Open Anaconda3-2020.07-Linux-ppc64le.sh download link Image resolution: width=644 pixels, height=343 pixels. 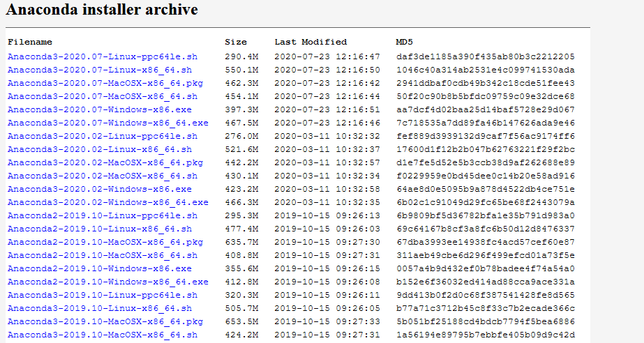(103, 56)
